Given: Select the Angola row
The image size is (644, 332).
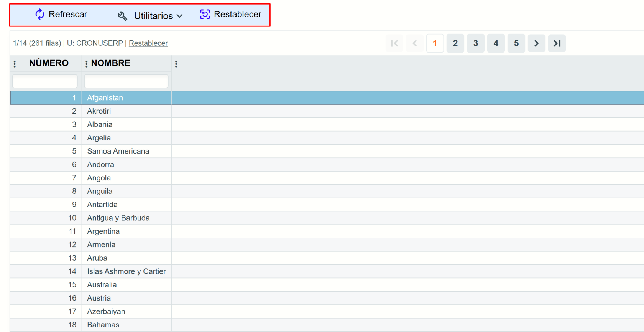Looking at the screenshot, I should point(327,178).
